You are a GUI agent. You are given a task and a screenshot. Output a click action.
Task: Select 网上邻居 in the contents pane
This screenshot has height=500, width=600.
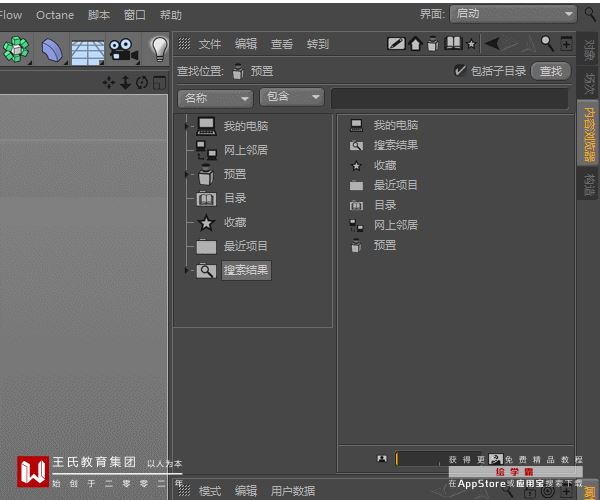click(x=396, y=225)
